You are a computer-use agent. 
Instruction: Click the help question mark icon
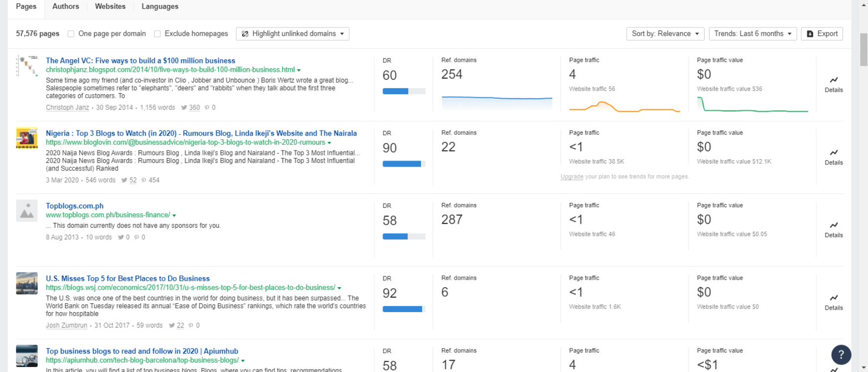841,355
